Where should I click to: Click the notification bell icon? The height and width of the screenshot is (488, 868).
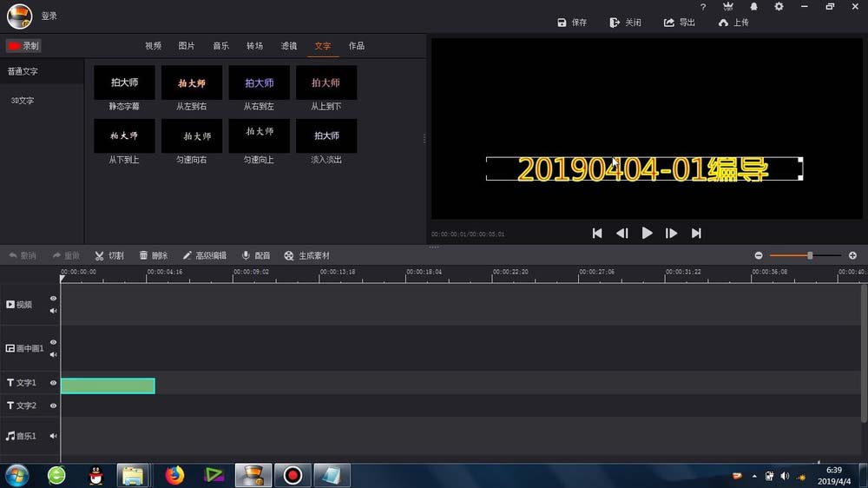pos(753,7)
